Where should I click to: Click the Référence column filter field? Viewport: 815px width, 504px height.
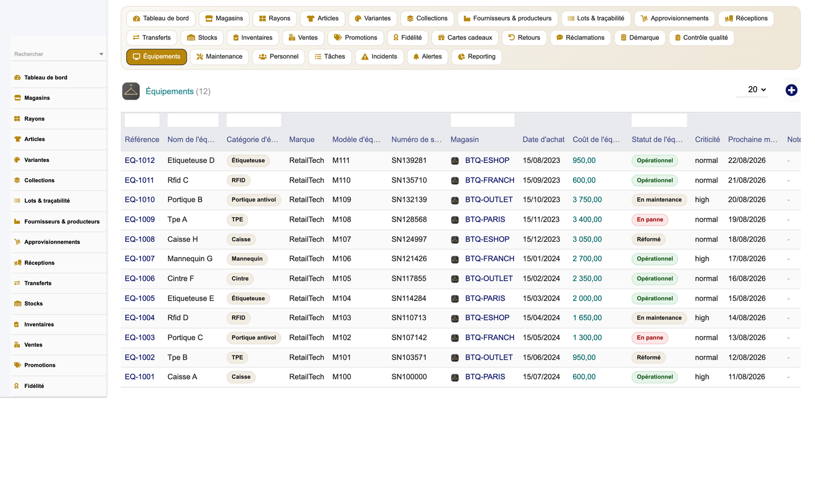coord(142,120)
